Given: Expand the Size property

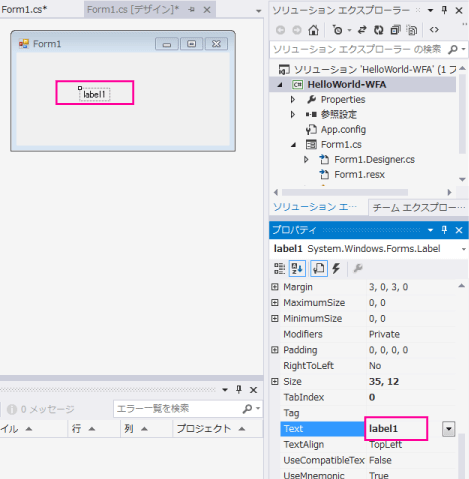Looking at the screenshot, I should [275, 381].
